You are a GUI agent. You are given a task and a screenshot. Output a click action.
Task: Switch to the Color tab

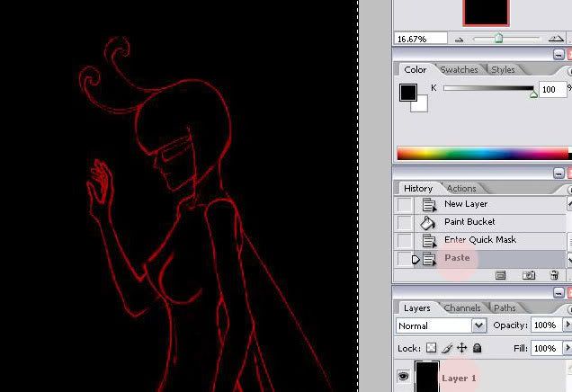tap(416, 69)
